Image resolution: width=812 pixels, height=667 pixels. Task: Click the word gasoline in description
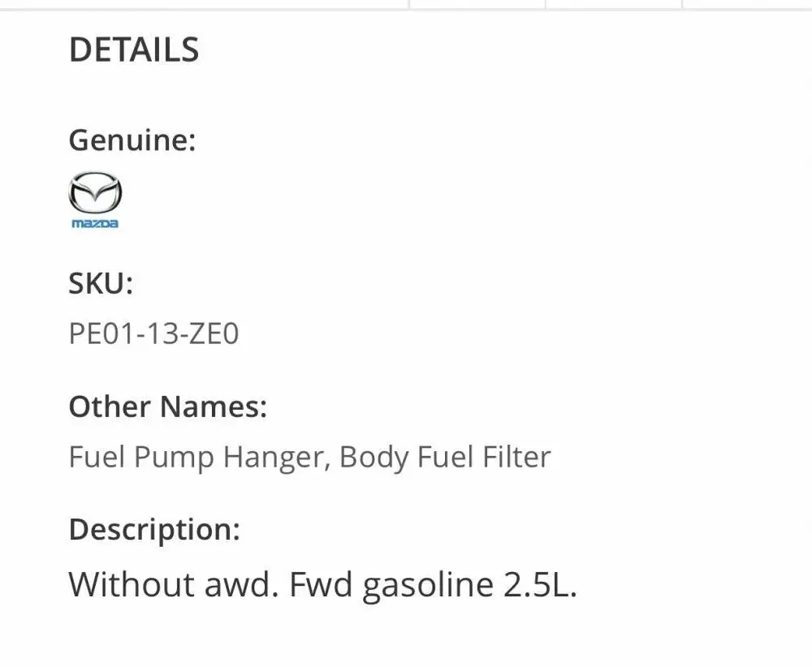428,586
